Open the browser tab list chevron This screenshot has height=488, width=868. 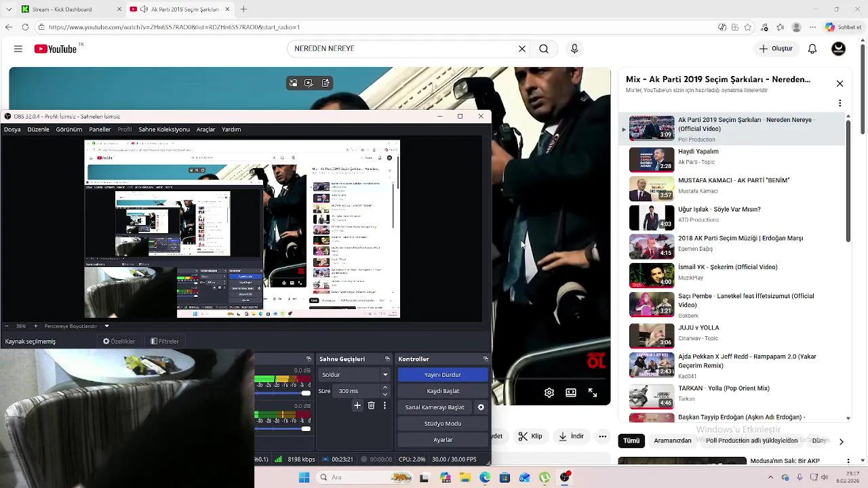pyautogui.click(x=9, y=9)
